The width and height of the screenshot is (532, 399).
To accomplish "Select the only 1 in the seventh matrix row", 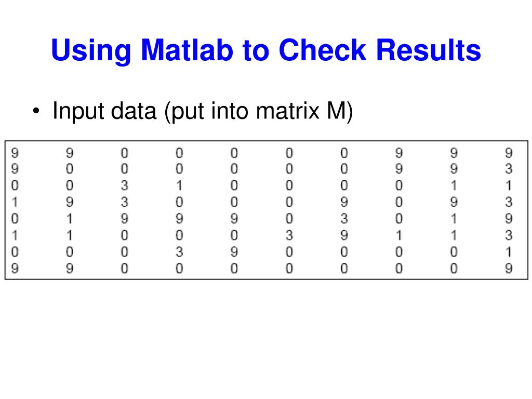I will (x=509, y=252).
